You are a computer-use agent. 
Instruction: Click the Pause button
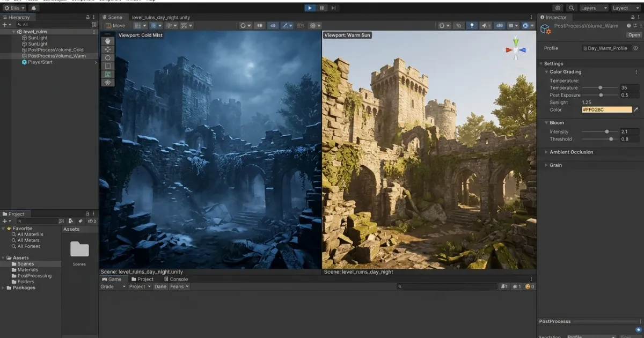pyautogui.click(x=322, y=8)
